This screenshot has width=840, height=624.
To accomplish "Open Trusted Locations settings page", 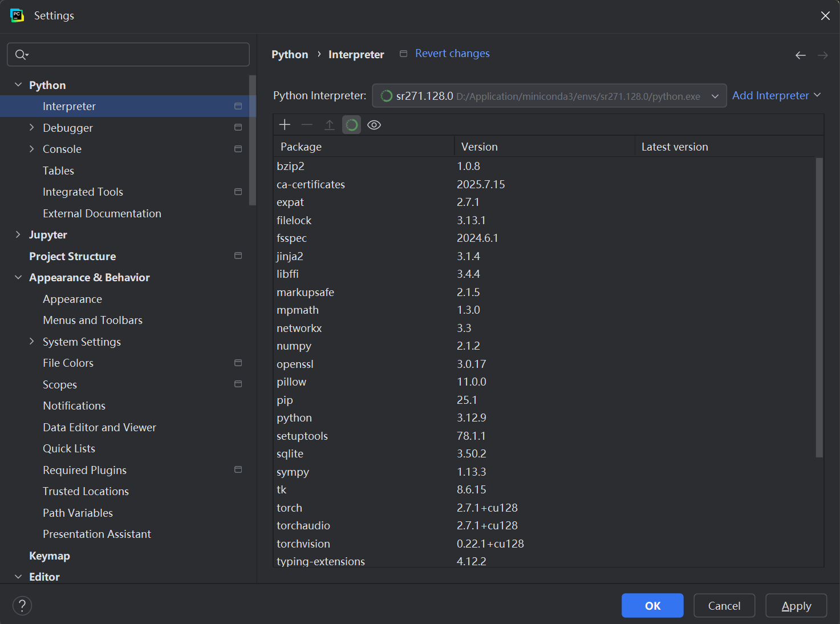I will pos(86,491).
